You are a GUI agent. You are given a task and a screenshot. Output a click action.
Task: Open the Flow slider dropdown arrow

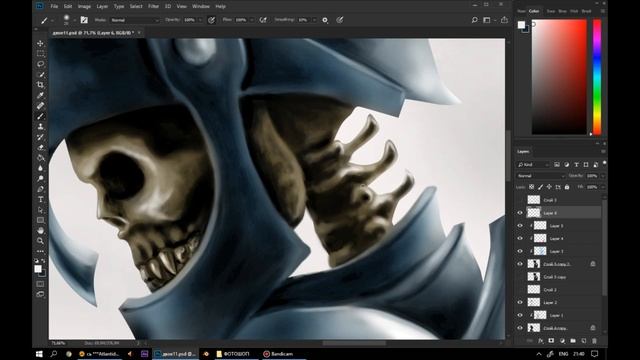[x=252, y=20]
